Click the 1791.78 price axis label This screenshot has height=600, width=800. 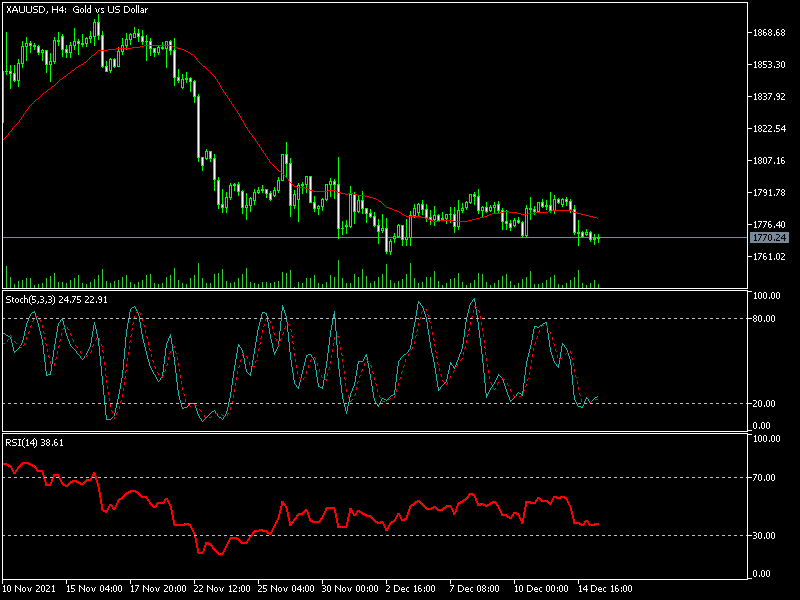769,192
